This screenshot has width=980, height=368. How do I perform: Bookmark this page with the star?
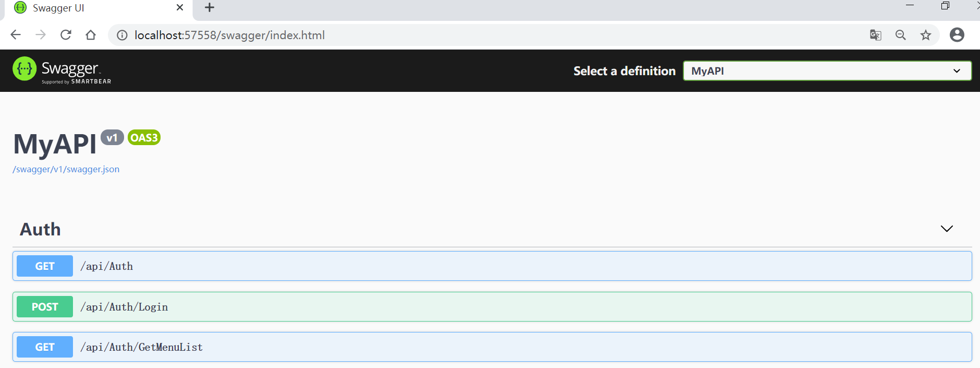[x=925, y=35]
